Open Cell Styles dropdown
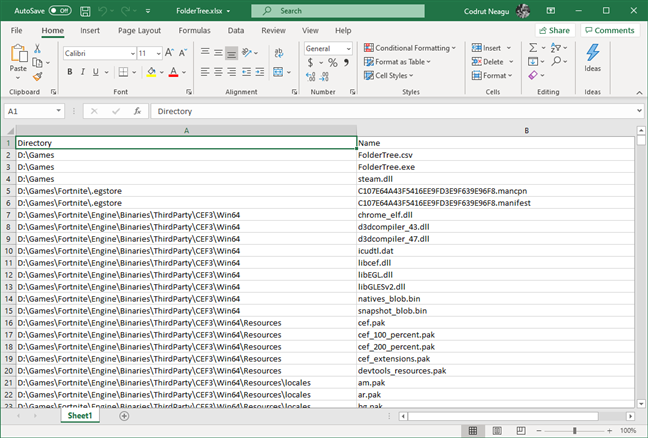 (x=388, y=75)
